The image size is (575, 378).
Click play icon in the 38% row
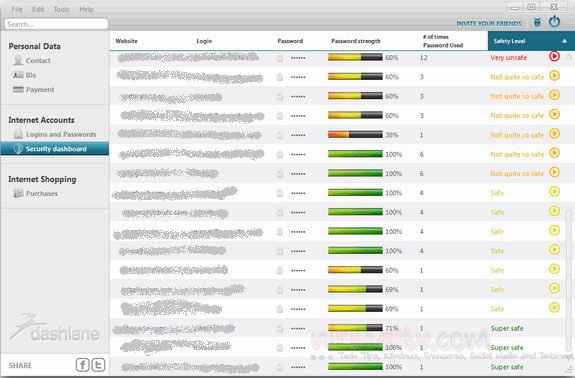(x=554, y=133)
